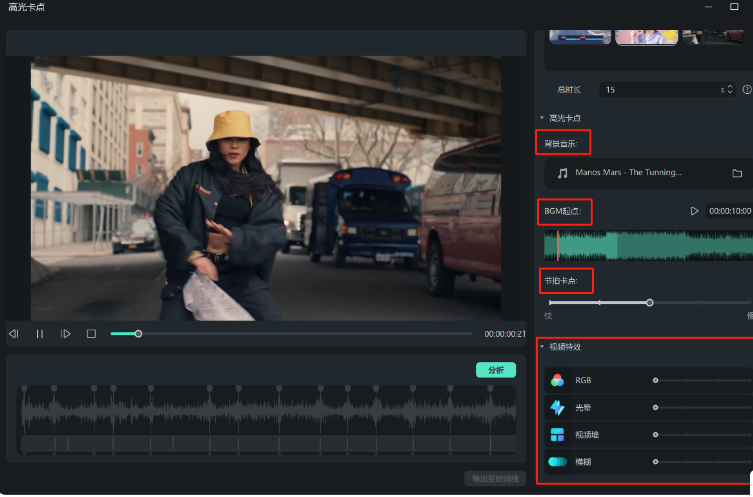Open folder to browse background music
Screen dimensions: 753x497
[737, 173]
